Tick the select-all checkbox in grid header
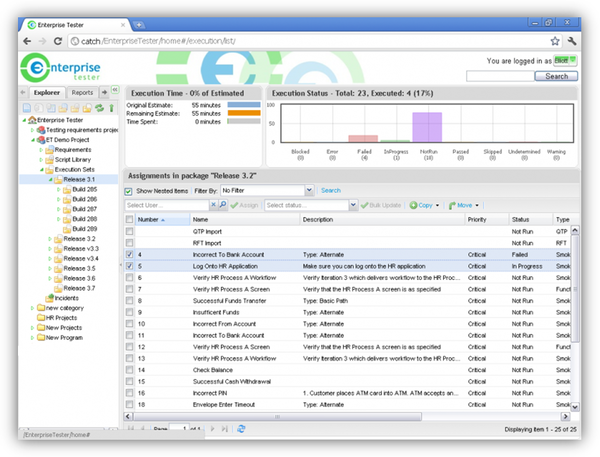The image size is (600, 457). click(129, 219)
